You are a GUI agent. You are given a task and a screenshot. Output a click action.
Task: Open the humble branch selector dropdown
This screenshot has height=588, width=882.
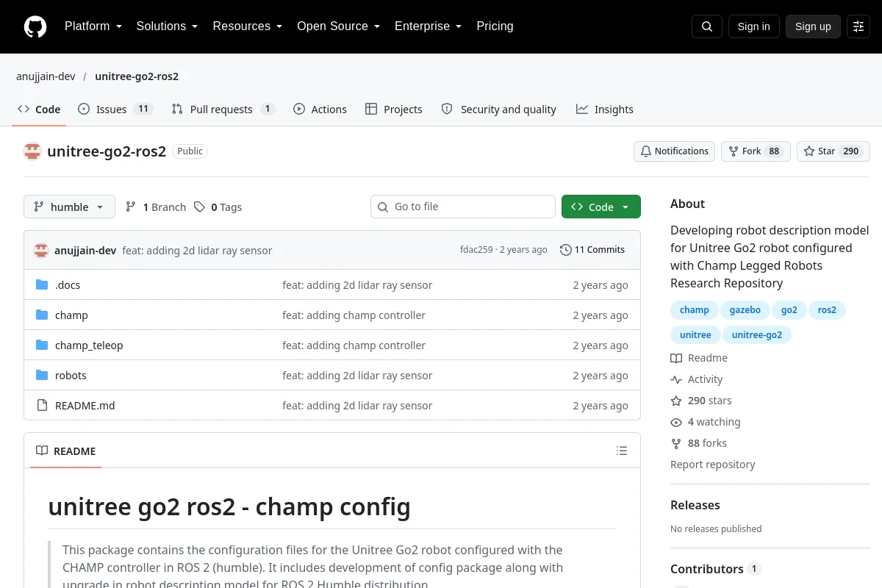point(69,207)
